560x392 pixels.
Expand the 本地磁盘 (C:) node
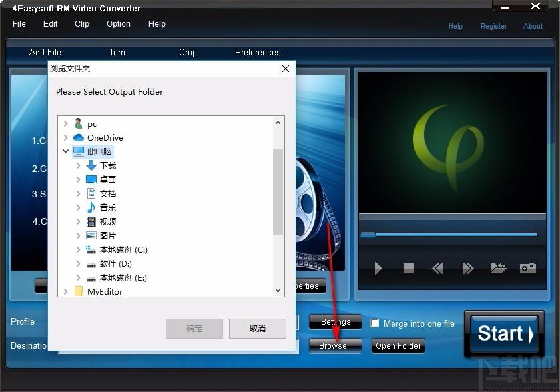click(79, 249)
